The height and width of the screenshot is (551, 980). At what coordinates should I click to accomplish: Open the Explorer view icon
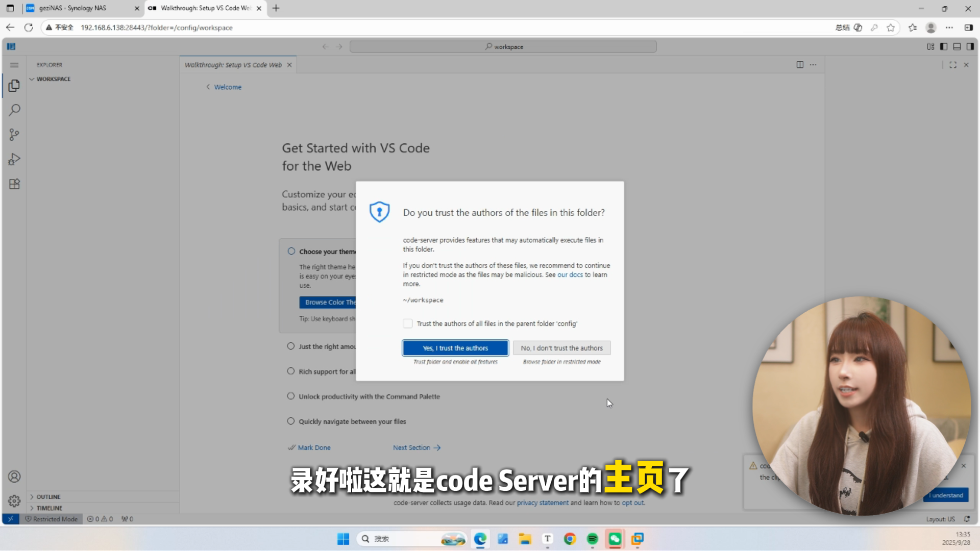pos(14,86)
